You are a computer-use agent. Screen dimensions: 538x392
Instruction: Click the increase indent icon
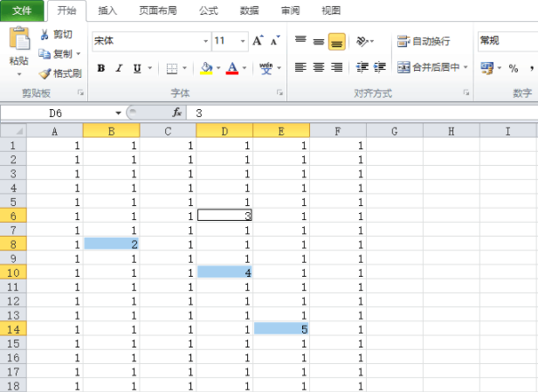click(380, 67)
